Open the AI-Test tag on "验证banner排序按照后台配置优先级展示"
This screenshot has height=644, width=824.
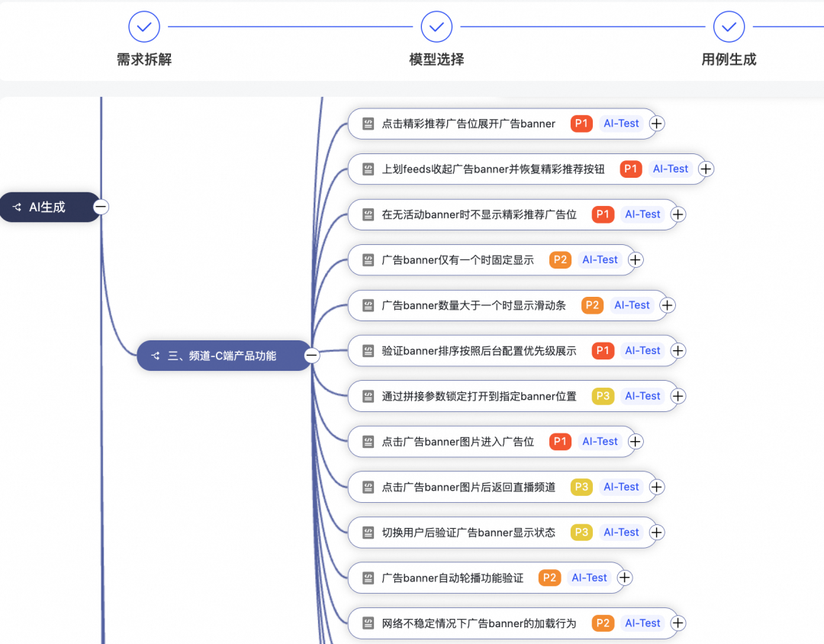click(642, 350)
